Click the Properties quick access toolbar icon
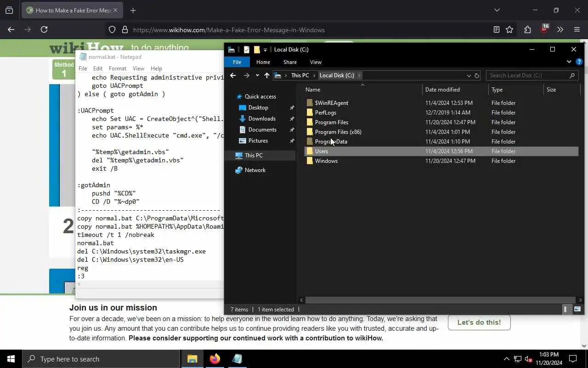Viewport: 588px width, 368px height. point(247,50)
